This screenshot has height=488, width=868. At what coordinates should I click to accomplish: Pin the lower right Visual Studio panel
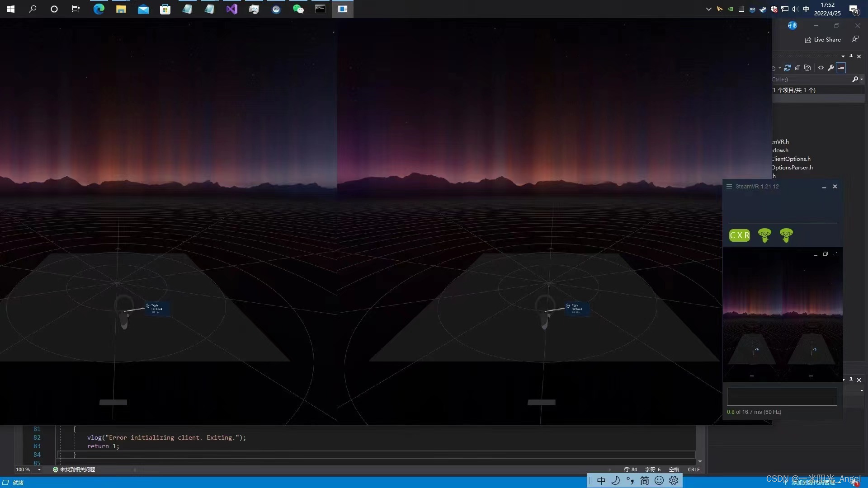pyautogui.click(x=851, y=380)
